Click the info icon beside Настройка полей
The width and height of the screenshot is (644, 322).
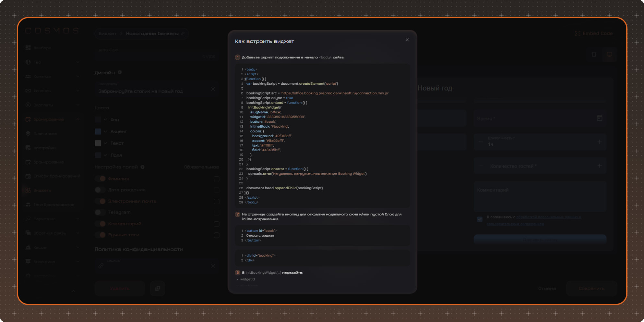tap(142, 167)
